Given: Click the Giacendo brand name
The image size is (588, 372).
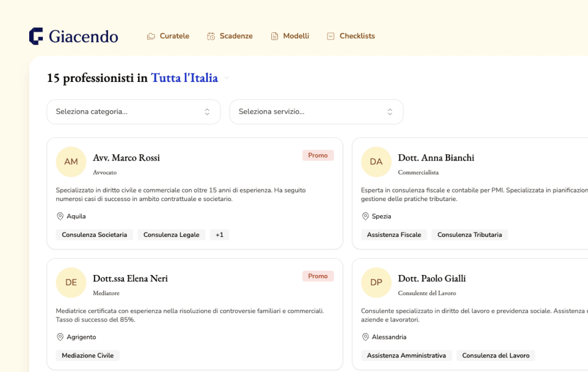Looking at the screenshot, I should (83, 36).
